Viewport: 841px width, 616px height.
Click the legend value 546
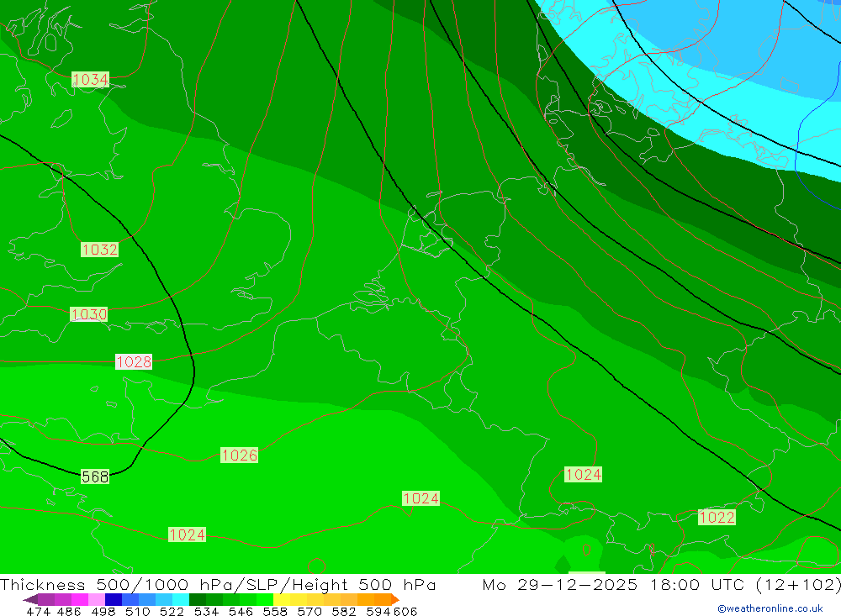241,611
